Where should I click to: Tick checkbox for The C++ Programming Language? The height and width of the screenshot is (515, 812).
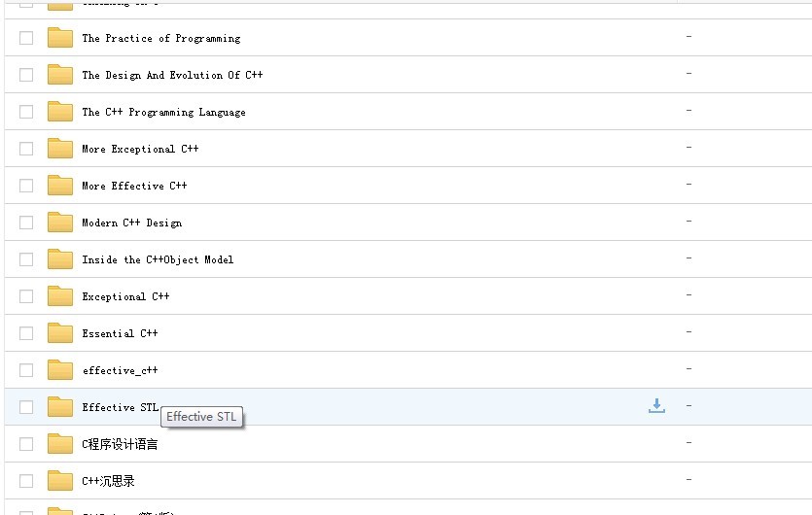[x=26, y=112]
